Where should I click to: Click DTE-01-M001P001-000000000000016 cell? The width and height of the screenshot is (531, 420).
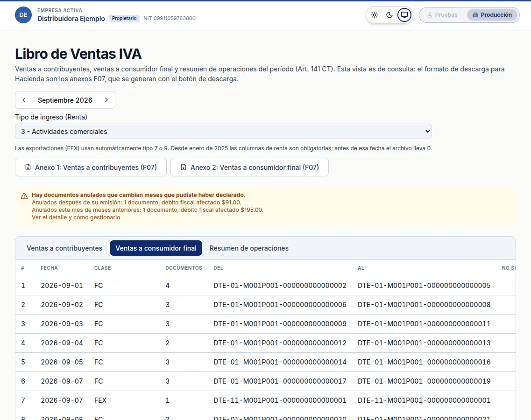point(424,362)
